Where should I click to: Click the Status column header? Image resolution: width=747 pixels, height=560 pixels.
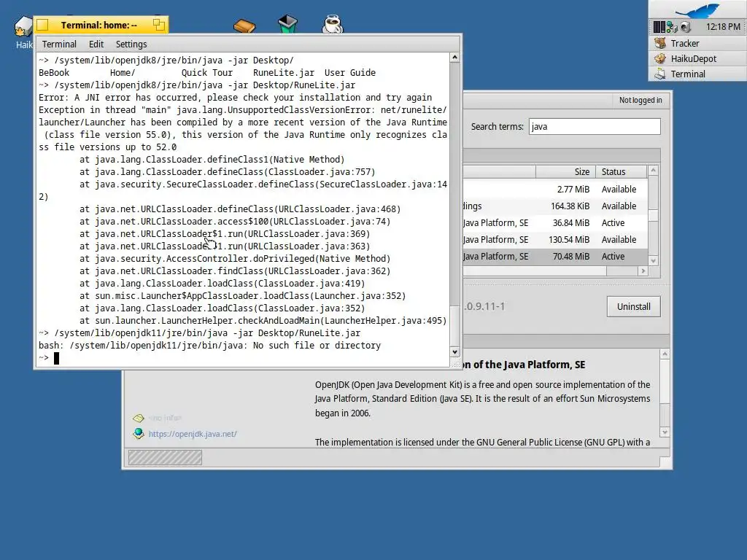[622, 171]
